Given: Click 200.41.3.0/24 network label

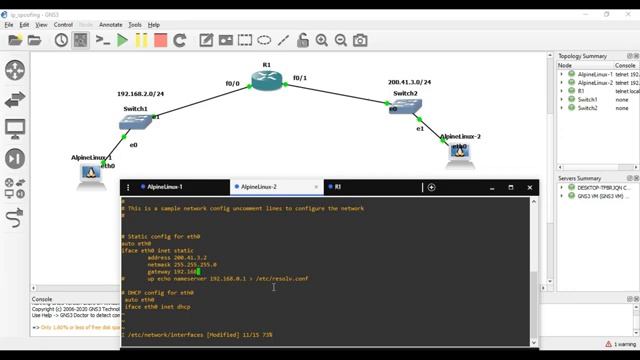Looking at the screenshot, I should coord(409,82).
